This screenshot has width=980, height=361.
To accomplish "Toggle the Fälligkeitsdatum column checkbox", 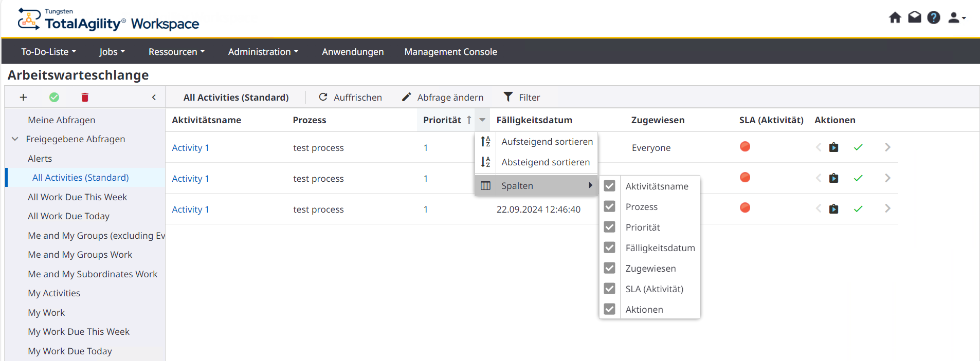I will point(609,248).
